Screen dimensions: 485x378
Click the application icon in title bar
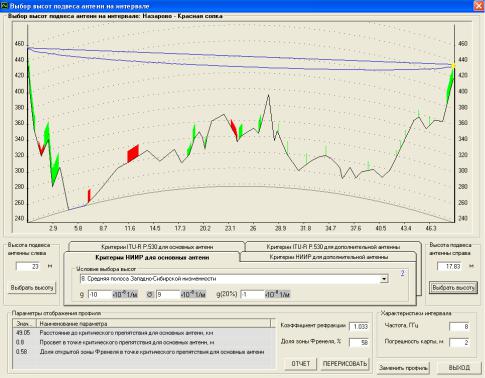pyautogui.click(x=4, y=6)
